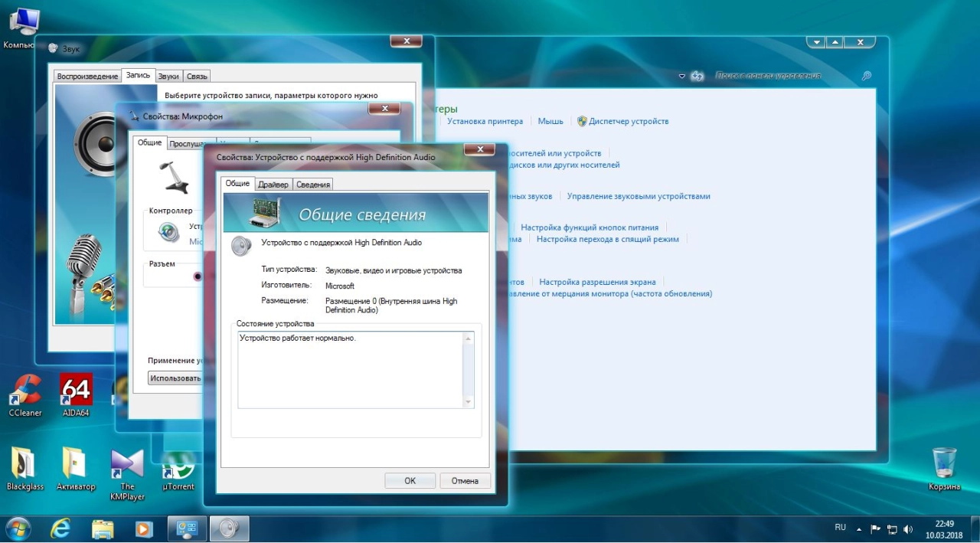Open the Windows Start menu orb
980x543 pixels.
18,528
